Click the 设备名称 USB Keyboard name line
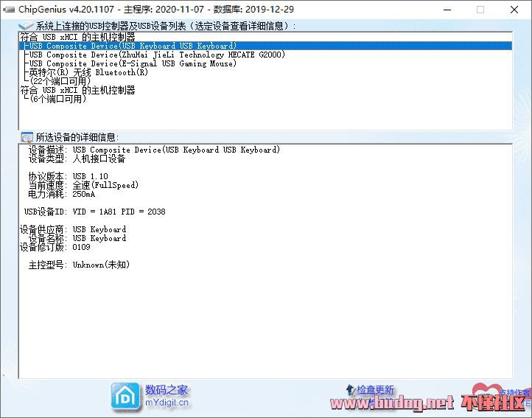 [77, 238]
